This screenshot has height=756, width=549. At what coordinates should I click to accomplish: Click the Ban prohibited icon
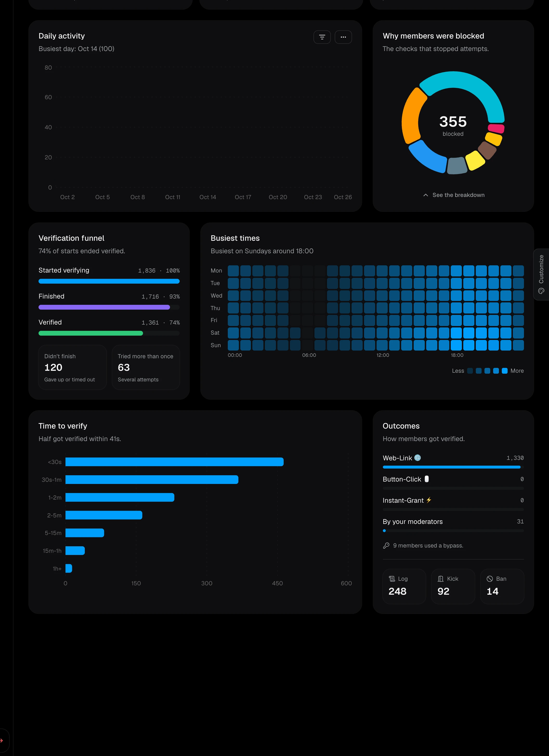[x=490, y=579]
